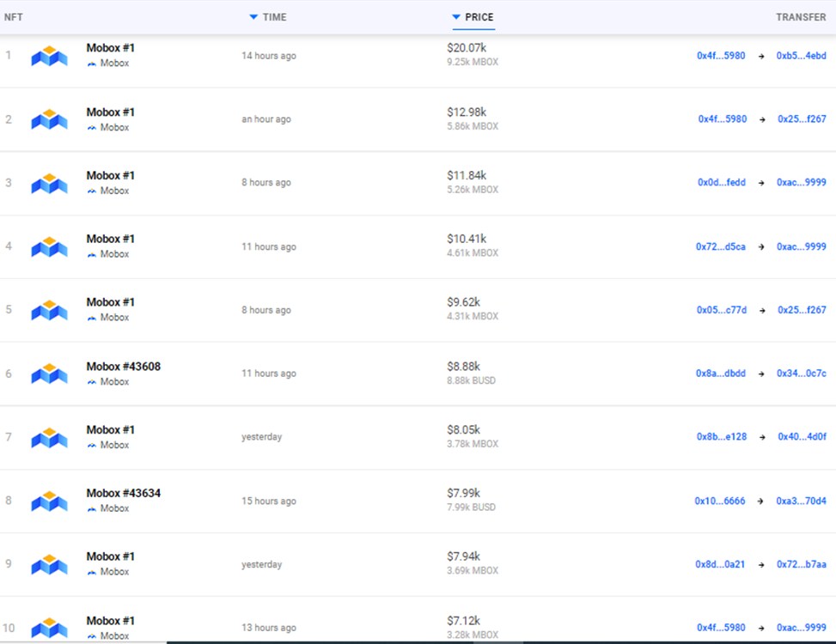Image resolution: width=836 pixels, height=644 pixels.
Task: Open Mobox logo thumbnail in row 3
Action: pyautogui.click(x=49, y=183)
